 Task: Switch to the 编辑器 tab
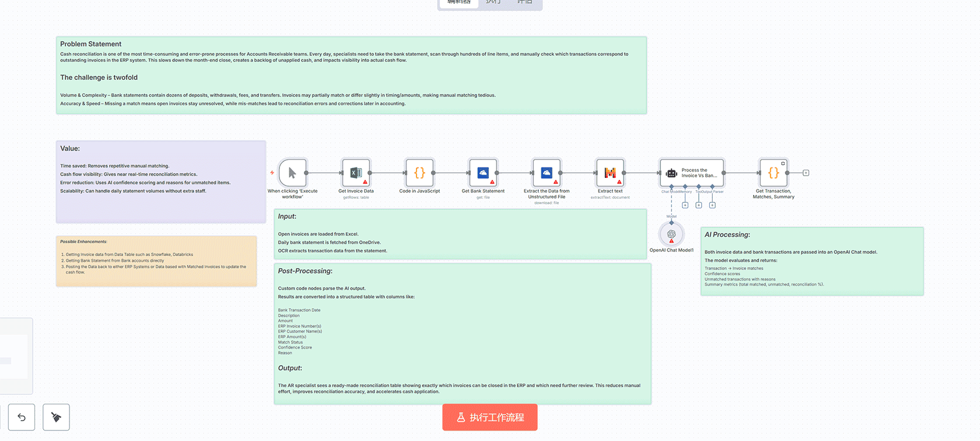pyautogui.click(x=459, y=3)
